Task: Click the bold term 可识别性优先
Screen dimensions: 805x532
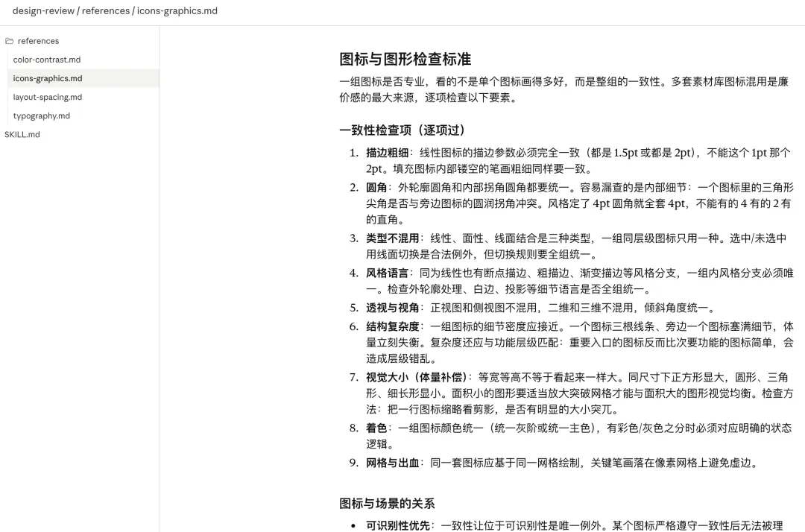Action: [x=398, y=526]
